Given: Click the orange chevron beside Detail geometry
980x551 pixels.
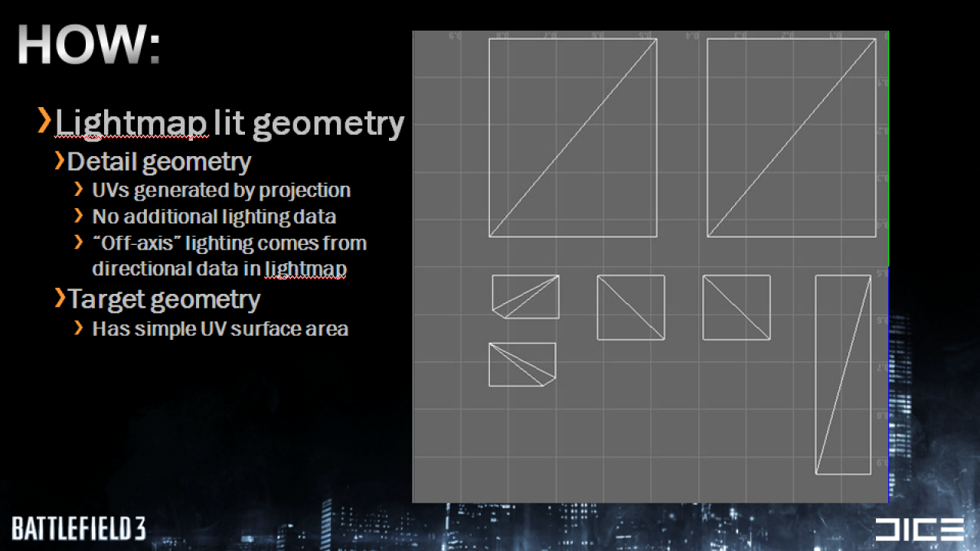Looking at the screenshot, I should [59, 161].
